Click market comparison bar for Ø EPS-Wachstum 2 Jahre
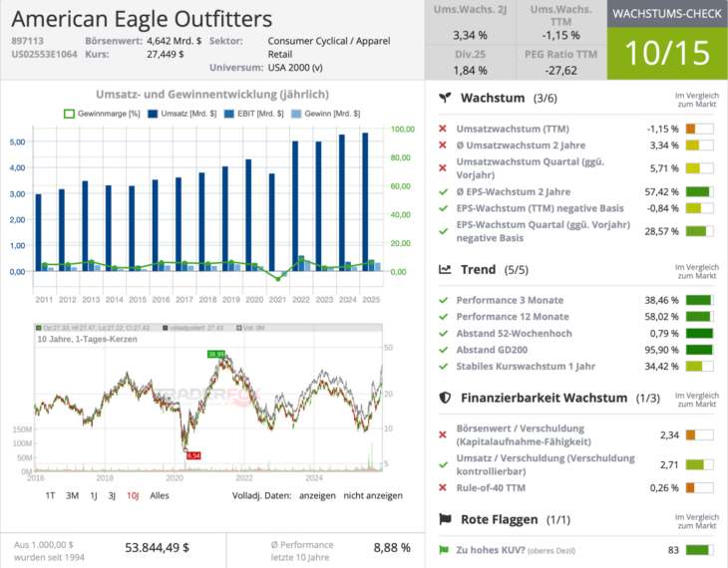Screen dimensions: 728x568 (699, 191)
